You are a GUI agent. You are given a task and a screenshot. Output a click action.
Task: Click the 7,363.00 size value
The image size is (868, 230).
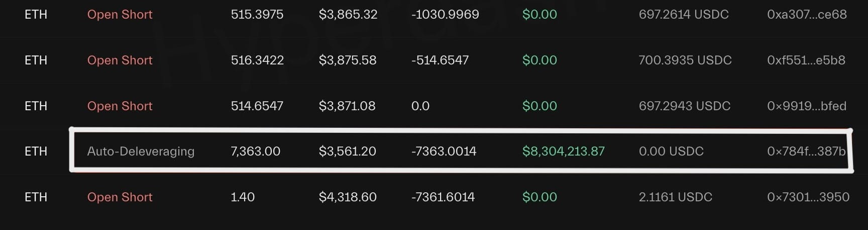click(x=255, y=151)
